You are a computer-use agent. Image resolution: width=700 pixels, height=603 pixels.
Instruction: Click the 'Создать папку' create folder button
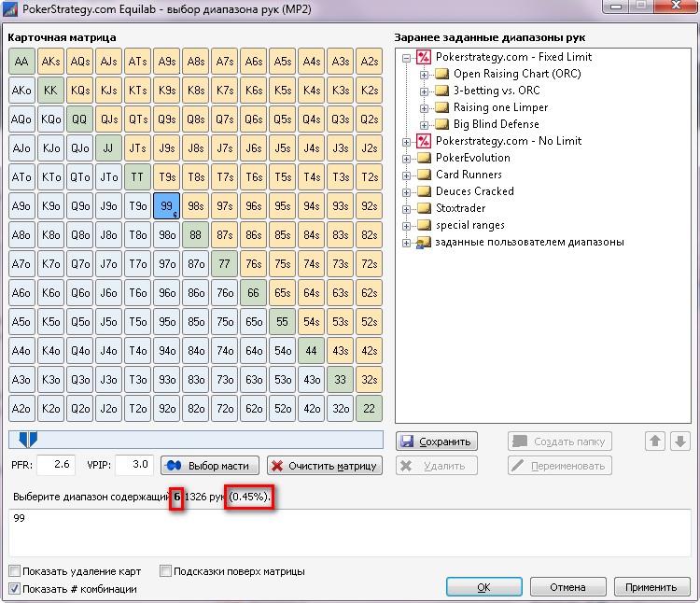pyautogui.click(x=559, y=442)
